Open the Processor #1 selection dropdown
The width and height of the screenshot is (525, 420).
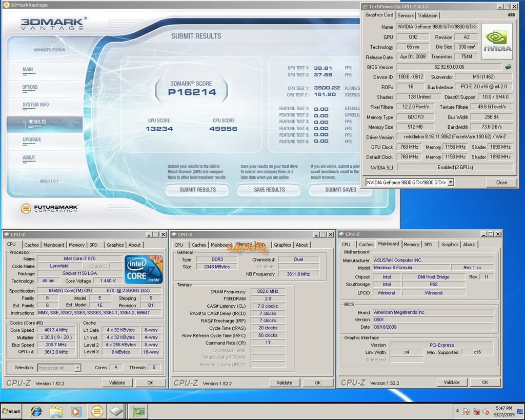tap(77, 368)
